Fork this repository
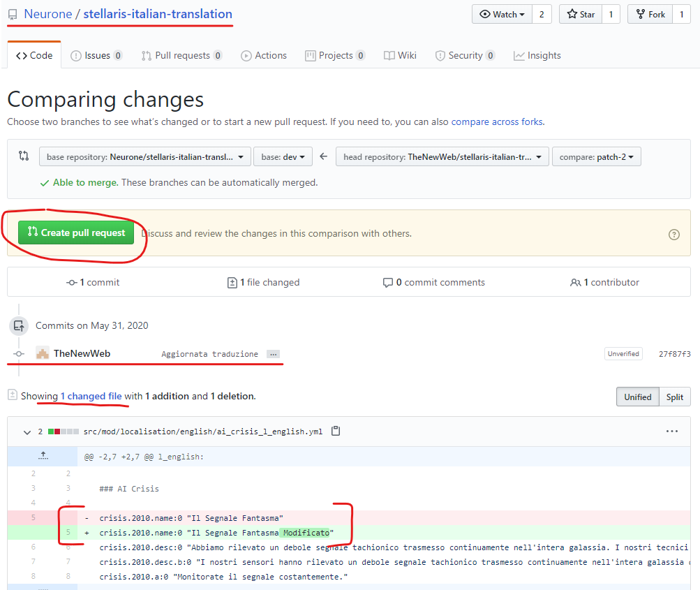This screenshot has width=700, height=590. [x=650, y=14]
